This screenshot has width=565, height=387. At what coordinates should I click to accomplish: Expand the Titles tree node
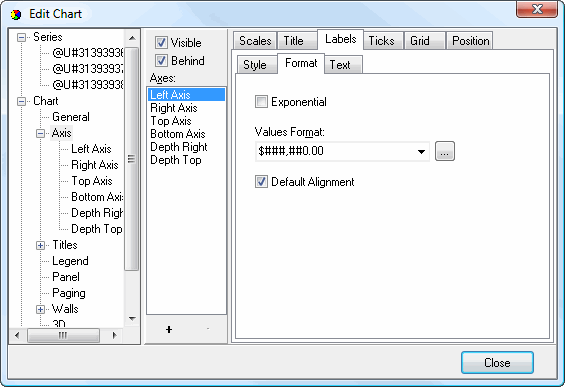[x=40, y=245]
